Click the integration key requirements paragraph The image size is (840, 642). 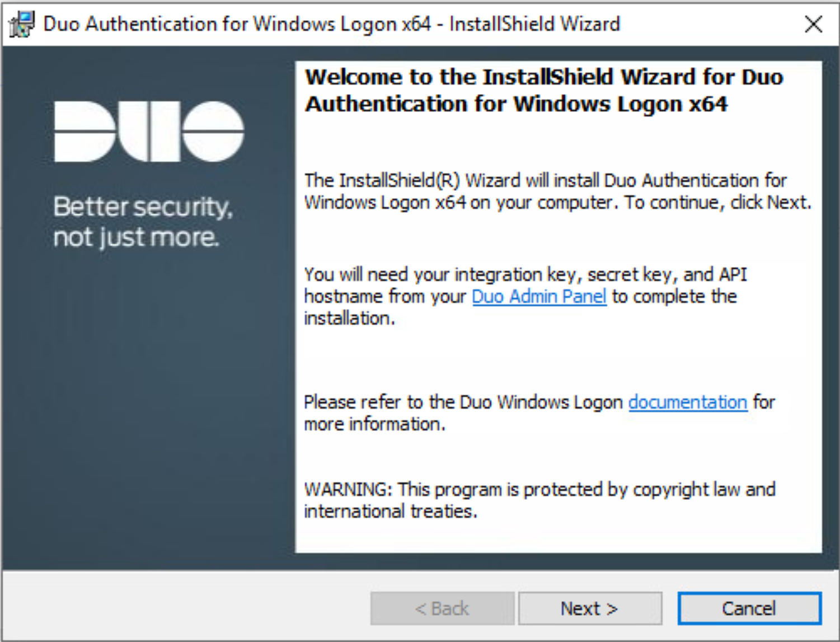(525, 296)
